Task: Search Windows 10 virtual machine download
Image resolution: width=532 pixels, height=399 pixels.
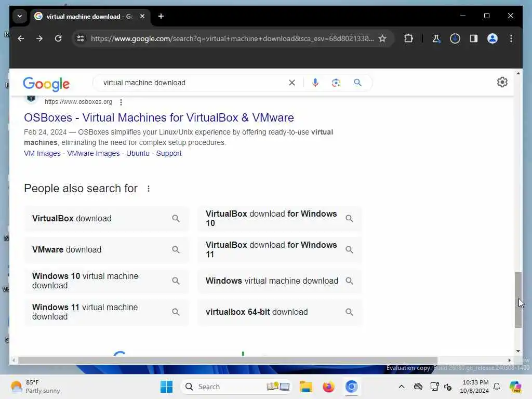Action: coord(107,281)
